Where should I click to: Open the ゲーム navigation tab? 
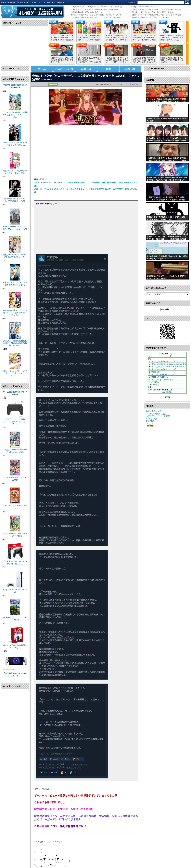point(42,68)
